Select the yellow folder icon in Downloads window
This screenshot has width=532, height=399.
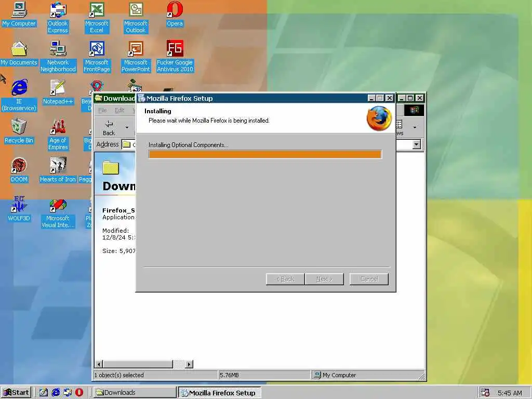point(111,168)
